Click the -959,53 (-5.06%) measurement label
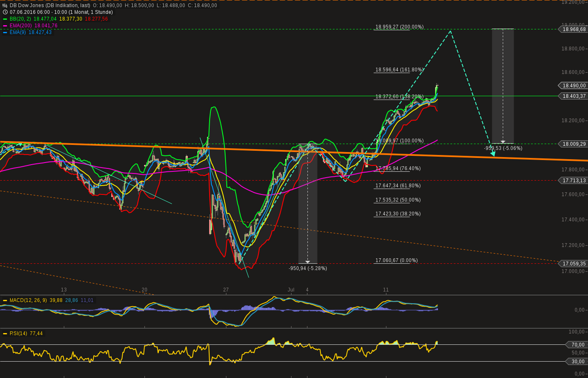The image size is (588, 378). (x=503, y=148)
